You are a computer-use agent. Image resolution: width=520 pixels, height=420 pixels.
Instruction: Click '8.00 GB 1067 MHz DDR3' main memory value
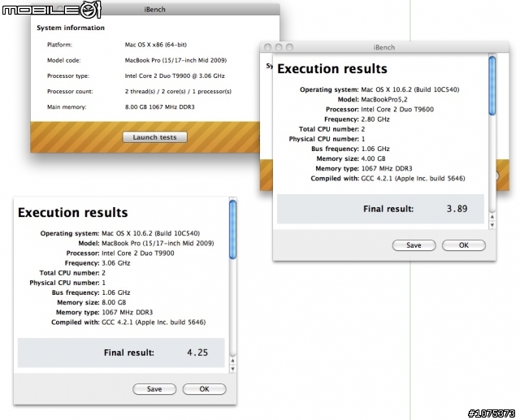click(x=159, y=107)
